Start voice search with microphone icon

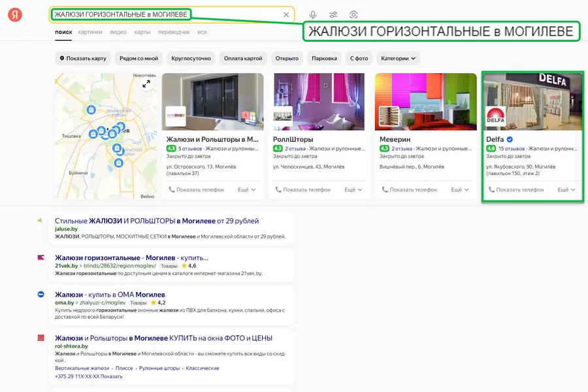pyautogui.click(x=313, y=14)
